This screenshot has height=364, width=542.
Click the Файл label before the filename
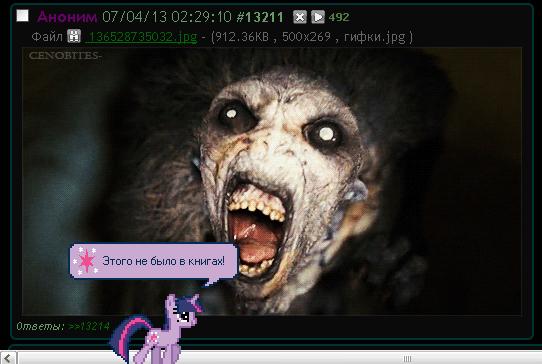point(47,36)
